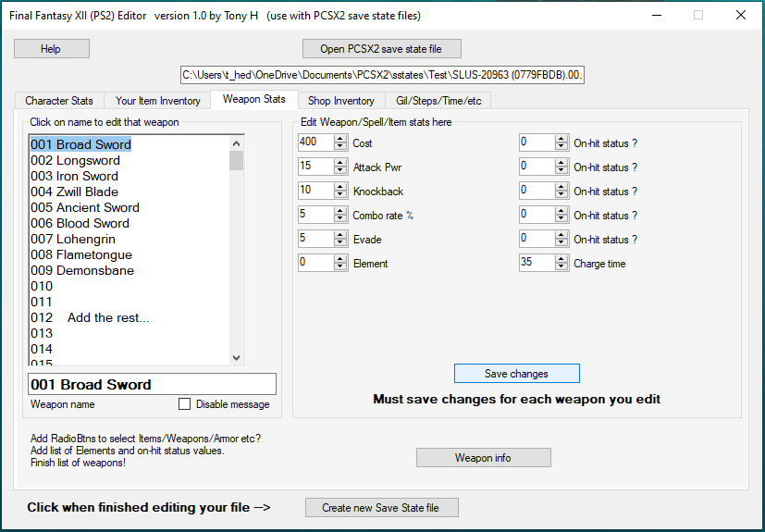
Task: Open the Help button
Action: tap(51, 49)
